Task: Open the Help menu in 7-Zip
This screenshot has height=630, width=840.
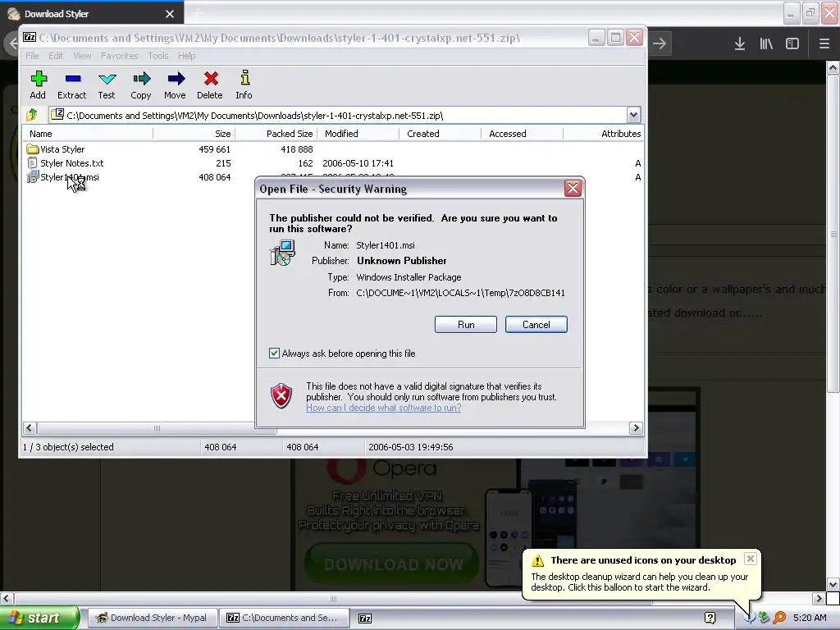Action: (186, 56)
